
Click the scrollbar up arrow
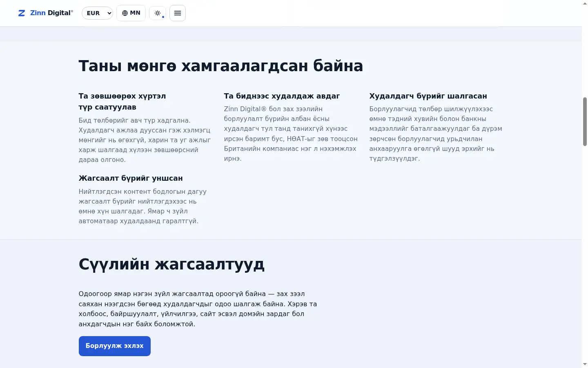[585, 3]
